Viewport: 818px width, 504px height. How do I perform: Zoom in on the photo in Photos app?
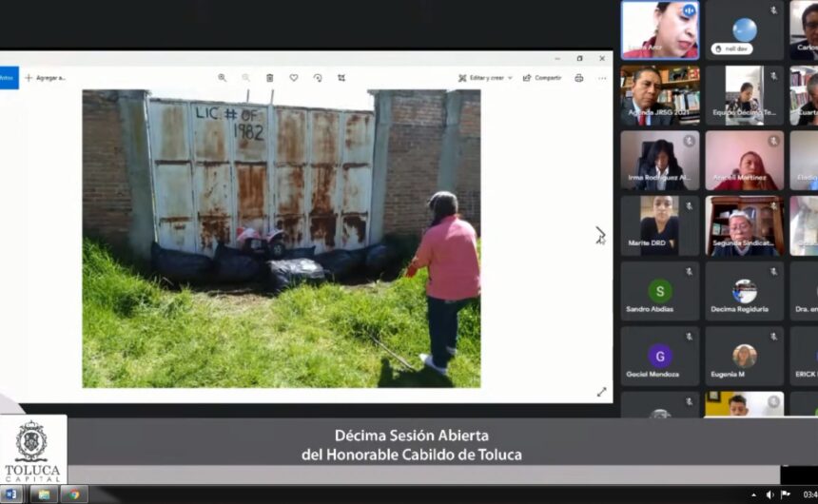click(x=223, y=78)
